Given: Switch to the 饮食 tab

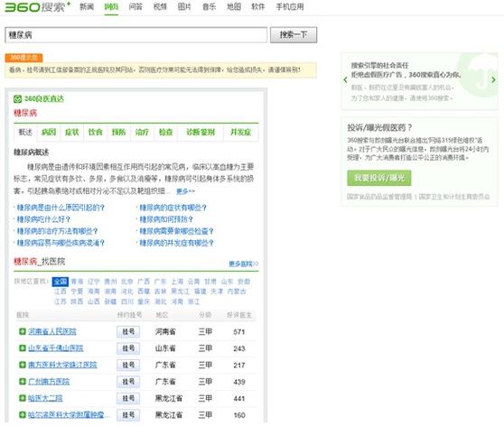Looking at the screenshot, I should click(x=96, y=133).
